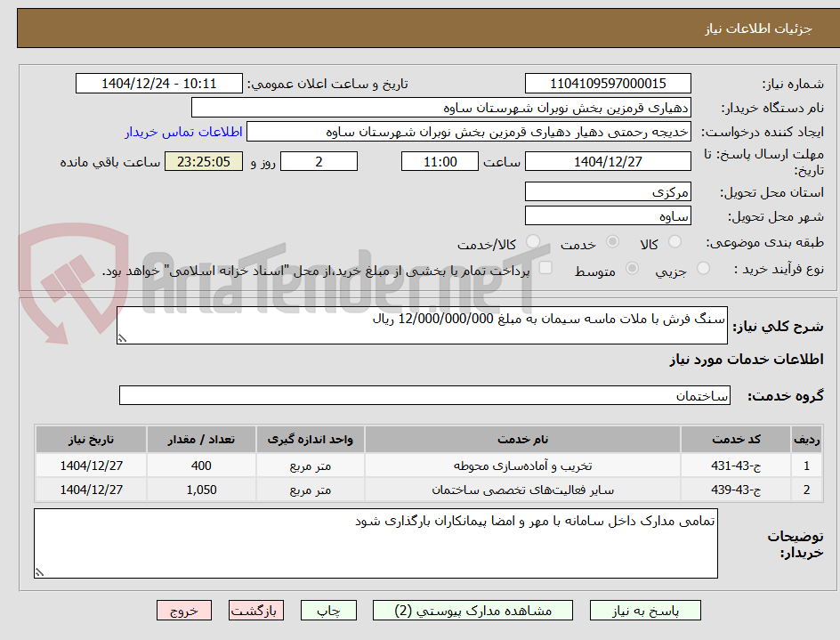Click quantity cell 400

pos(201,466)
